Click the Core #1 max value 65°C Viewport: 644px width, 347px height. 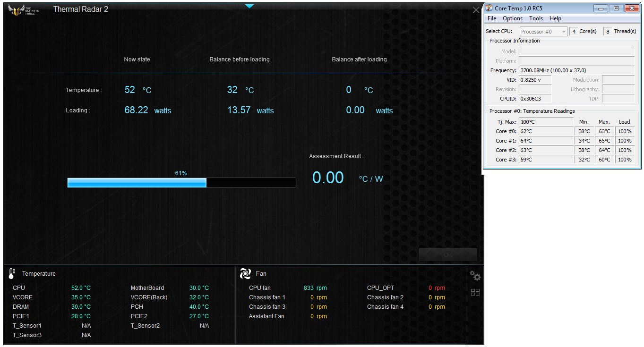point(604,141)
